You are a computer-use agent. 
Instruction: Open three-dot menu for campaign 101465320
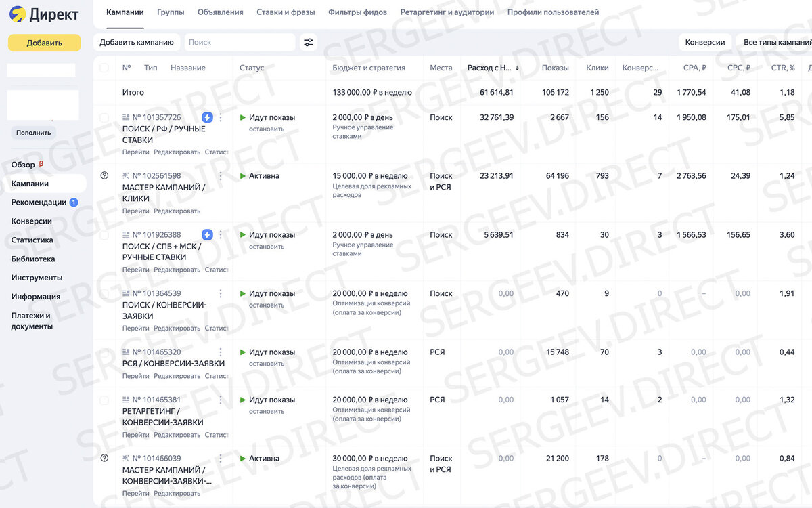(221, 352)
